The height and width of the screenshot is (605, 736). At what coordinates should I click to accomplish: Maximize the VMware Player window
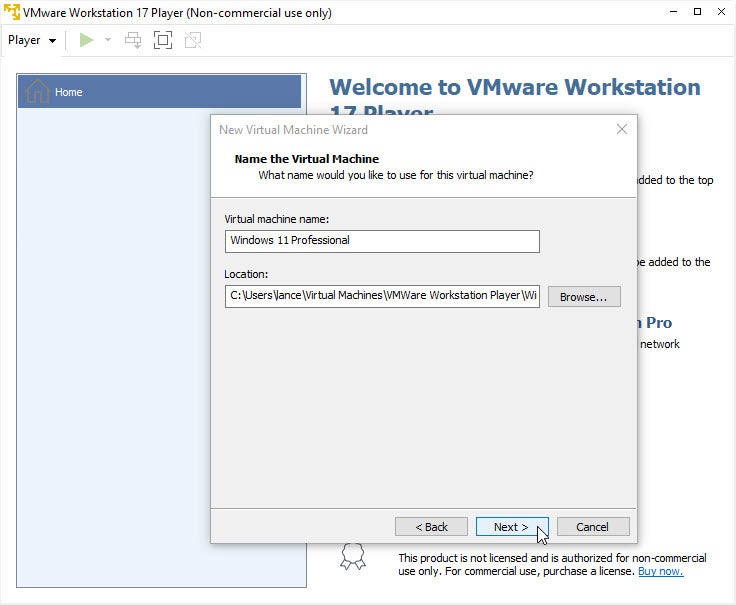(698, 12)
